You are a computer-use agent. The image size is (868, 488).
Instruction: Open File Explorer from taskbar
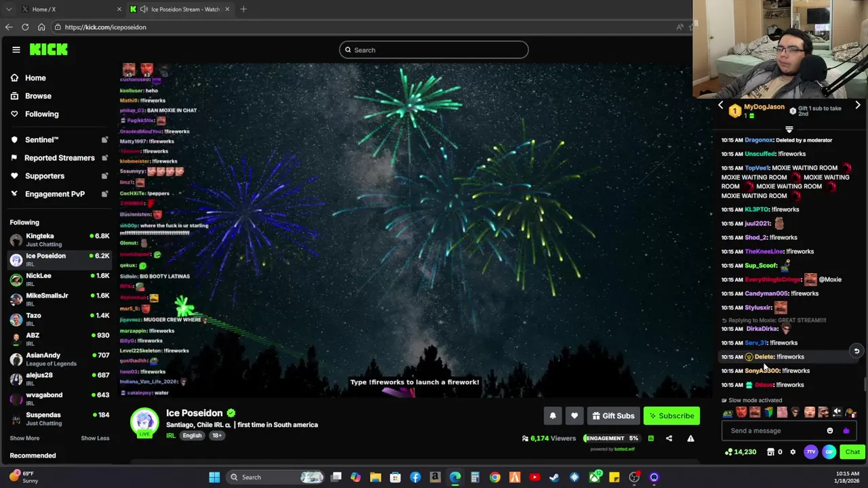click(x=376, y=477)
